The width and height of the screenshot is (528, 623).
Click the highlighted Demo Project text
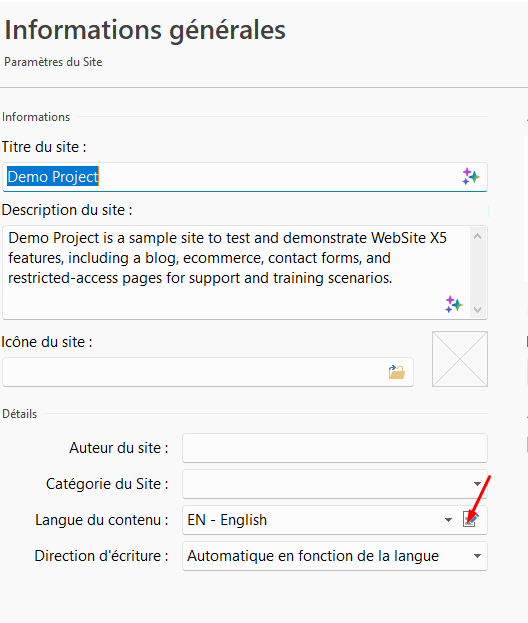tap(52, 176)
